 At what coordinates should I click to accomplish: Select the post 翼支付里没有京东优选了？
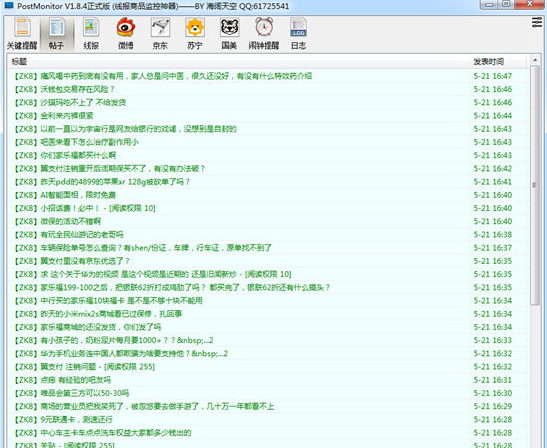coord(72,261)
